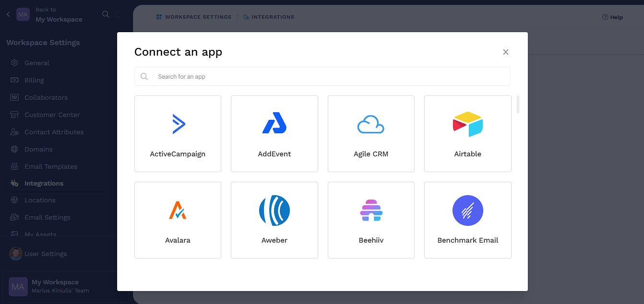Click the Billing money icon
Viewport: 644px width, 304px height.
[15, 80]
